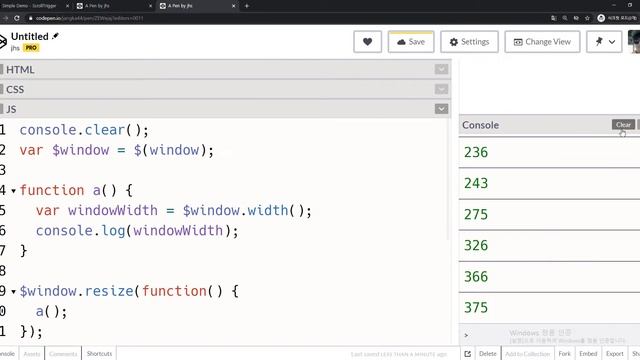The image size is (640, 360).
Task: Click console log value 326
Action: coord(476,245)
